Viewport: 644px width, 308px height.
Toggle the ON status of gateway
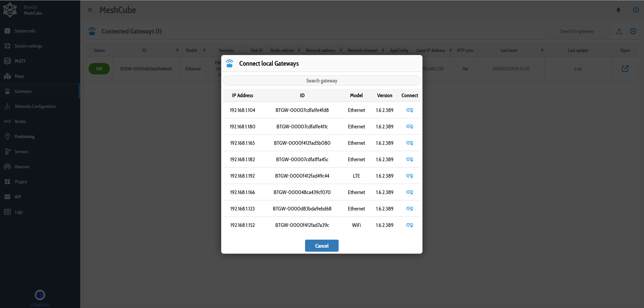99,69
